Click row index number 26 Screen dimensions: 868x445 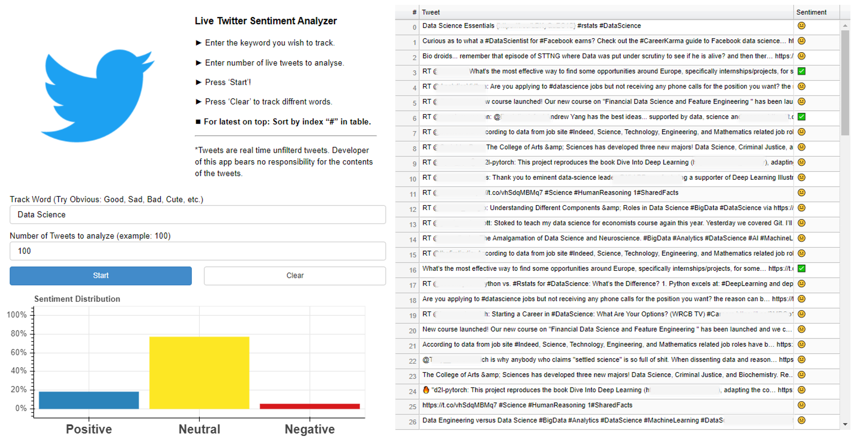[x=413, y=422]
